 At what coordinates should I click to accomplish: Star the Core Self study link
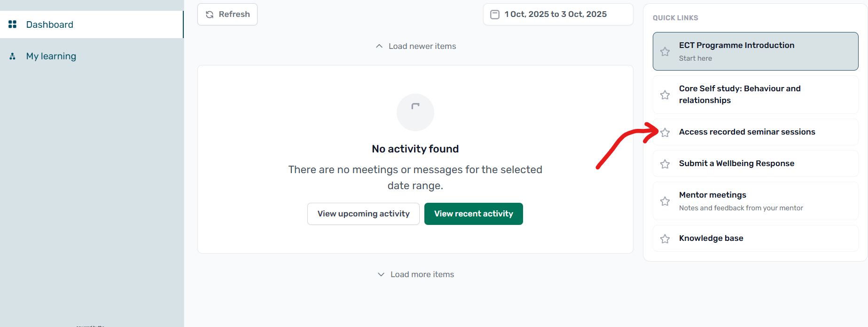pyautogui.click(x=665, y=95)
